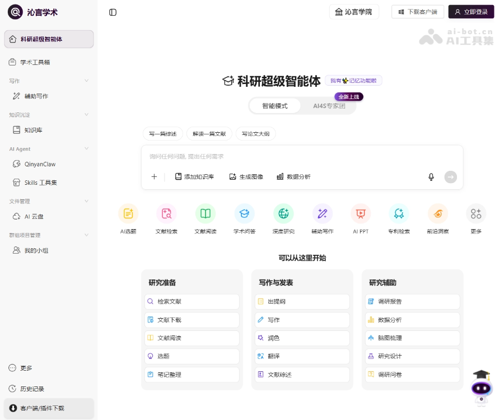Open the robot assistant mascot
This screenshot has width=504, height=420.
[x=481, y=388]
